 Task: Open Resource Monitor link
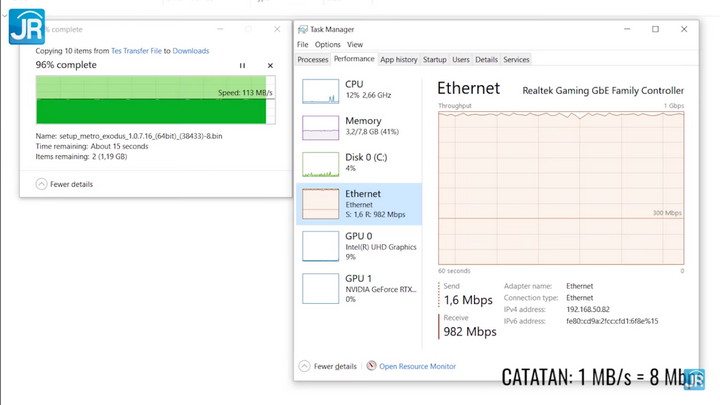[x=416, y=367]
